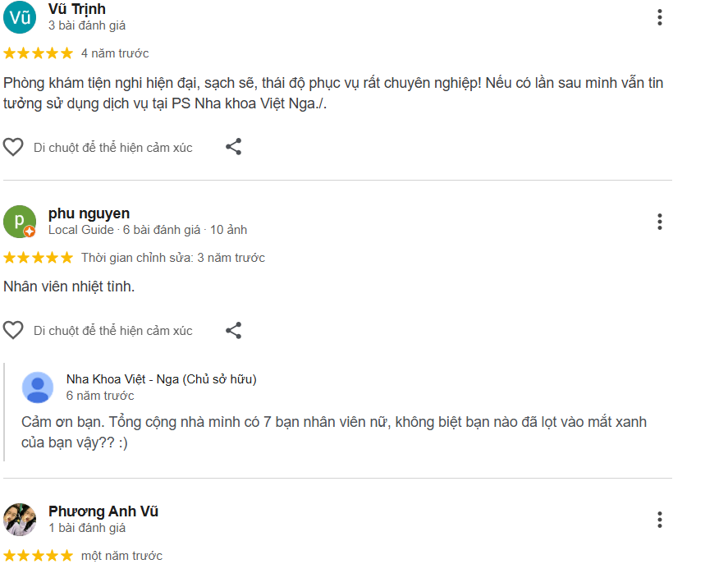Click Vũ Trịnh's five-star rating
The height and width of the screenshot is (564, 728).
(38, 53)
